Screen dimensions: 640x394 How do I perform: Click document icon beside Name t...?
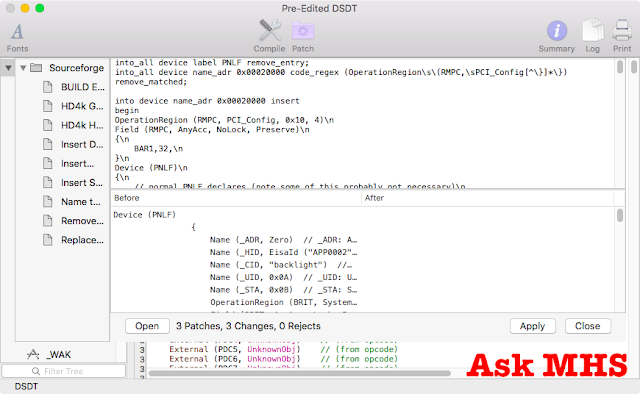48,202
